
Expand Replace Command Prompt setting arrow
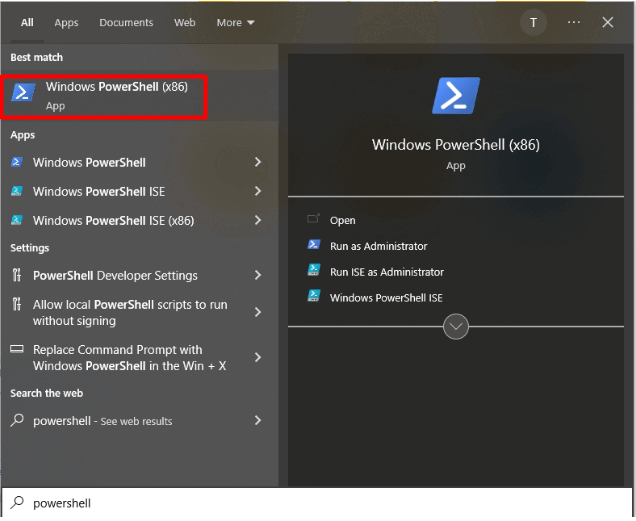(x=258, y=357)
